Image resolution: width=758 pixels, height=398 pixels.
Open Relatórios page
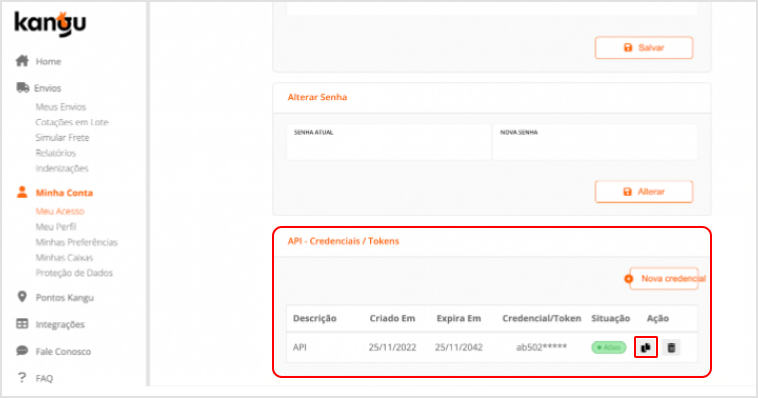click(x=56, y=153)
